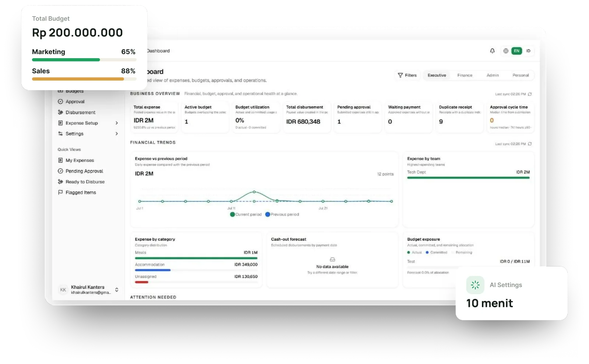Click the "Duplicate receipt" card title
Screen dimensions: 589x364
click(x=455, y=107)
